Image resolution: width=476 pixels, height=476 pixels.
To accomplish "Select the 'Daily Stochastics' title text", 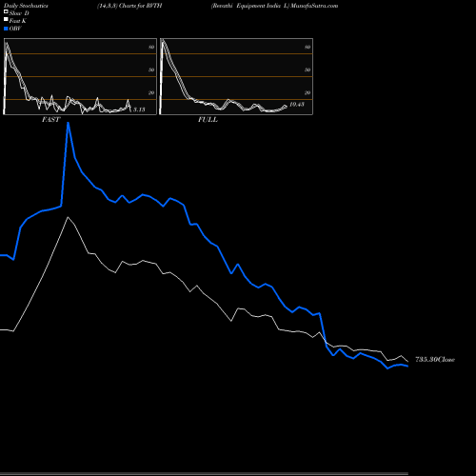I will pyautogui.click(x=26, y=6).
